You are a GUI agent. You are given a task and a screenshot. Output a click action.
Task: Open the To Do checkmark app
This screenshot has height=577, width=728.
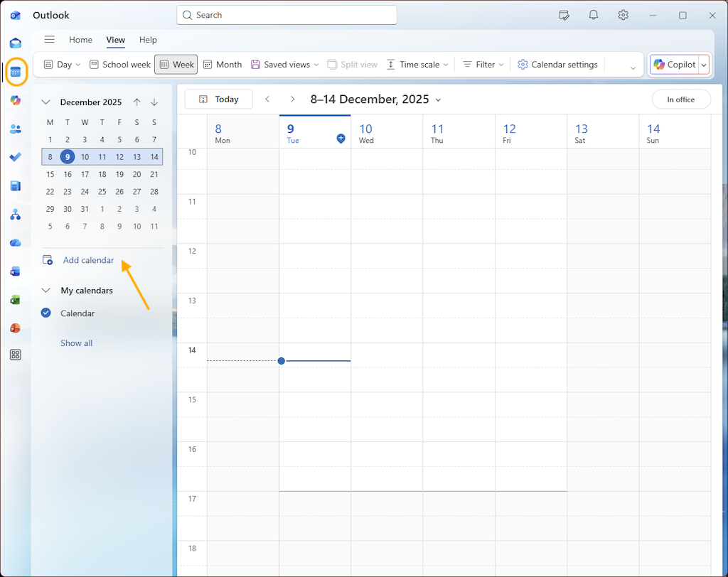(15, 157)
